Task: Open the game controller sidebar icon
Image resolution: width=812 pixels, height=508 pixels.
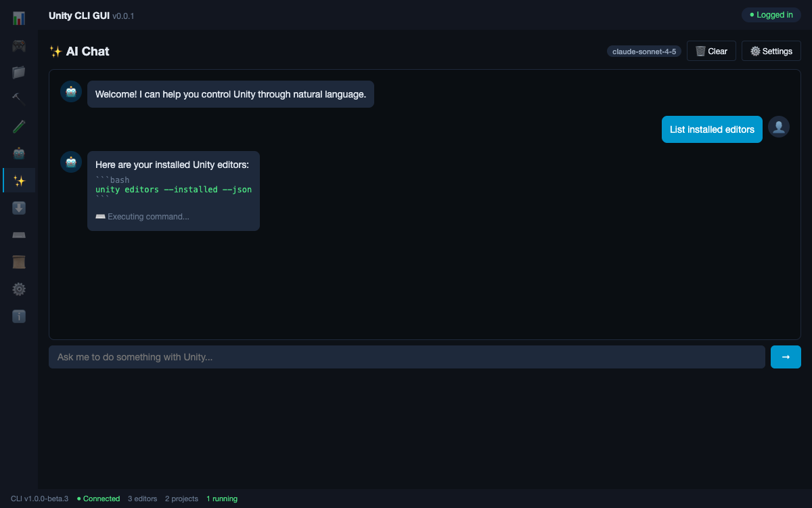Action: (x=19, y=45)
